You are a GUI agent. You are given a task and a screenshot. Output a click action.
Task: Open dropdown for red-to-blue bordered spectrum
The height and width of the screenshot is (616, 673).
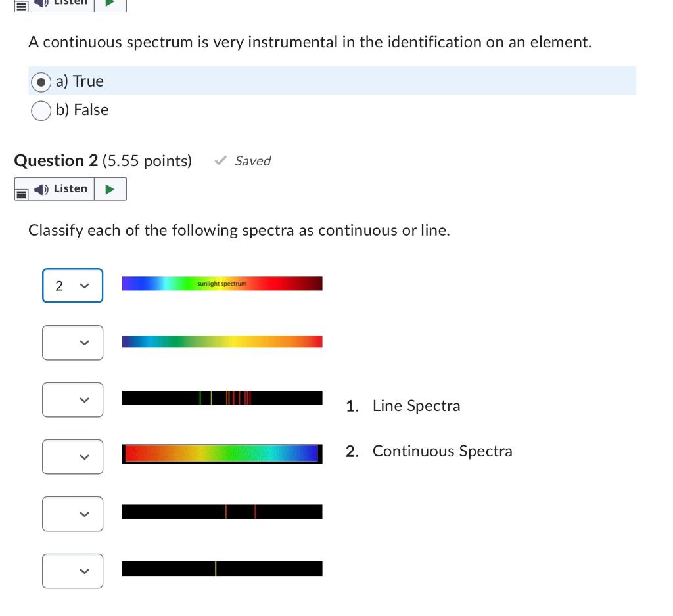point(72,457)
